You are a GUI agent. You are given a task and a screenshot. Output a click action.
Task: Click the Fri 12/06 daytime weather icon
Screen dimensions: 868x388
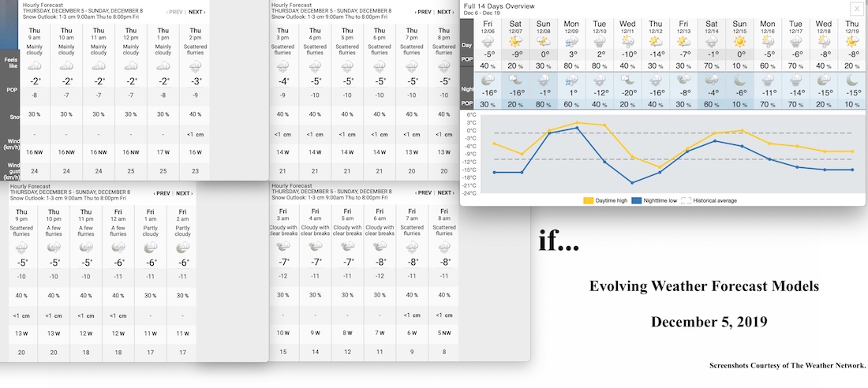[x=488, y=41]
